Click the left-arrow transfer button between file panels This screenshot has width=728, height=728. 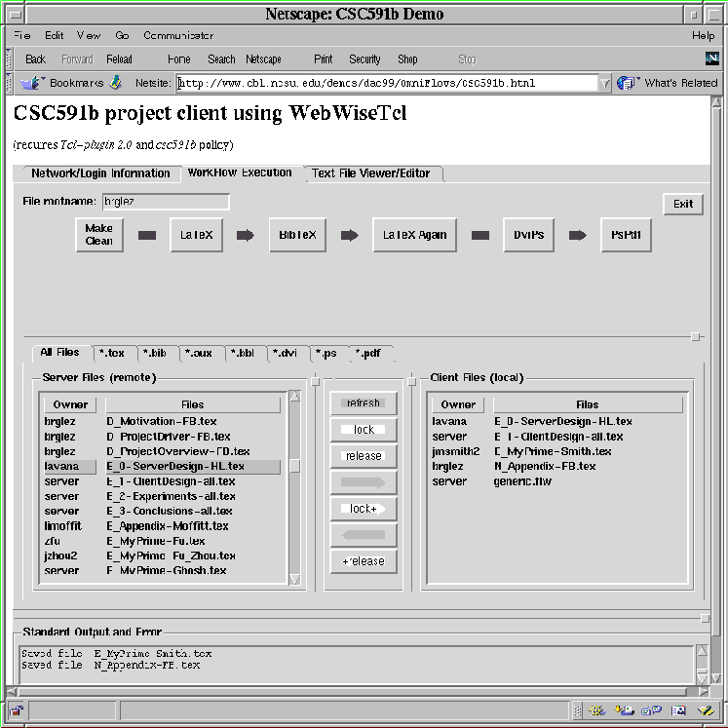coord(364,535)
